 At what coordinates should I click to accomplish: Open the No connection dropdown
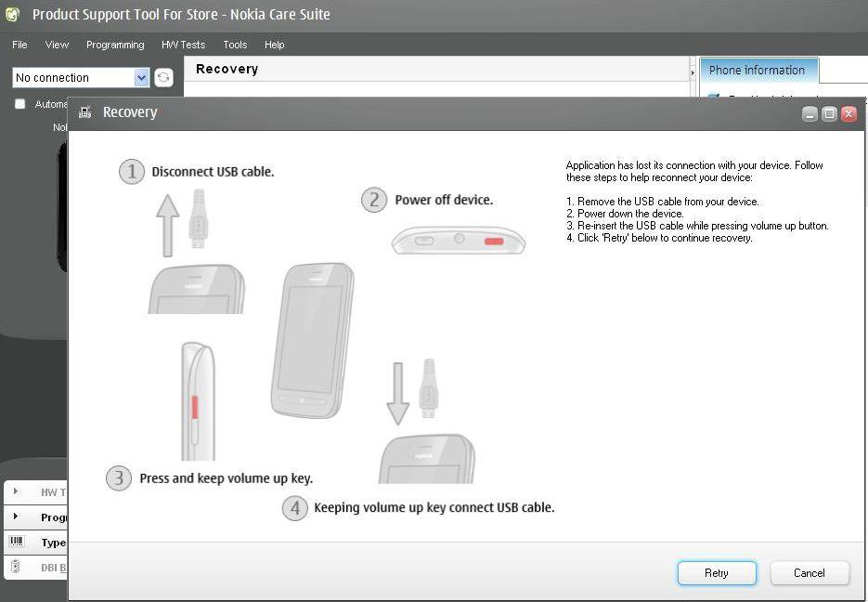(81, 77)
